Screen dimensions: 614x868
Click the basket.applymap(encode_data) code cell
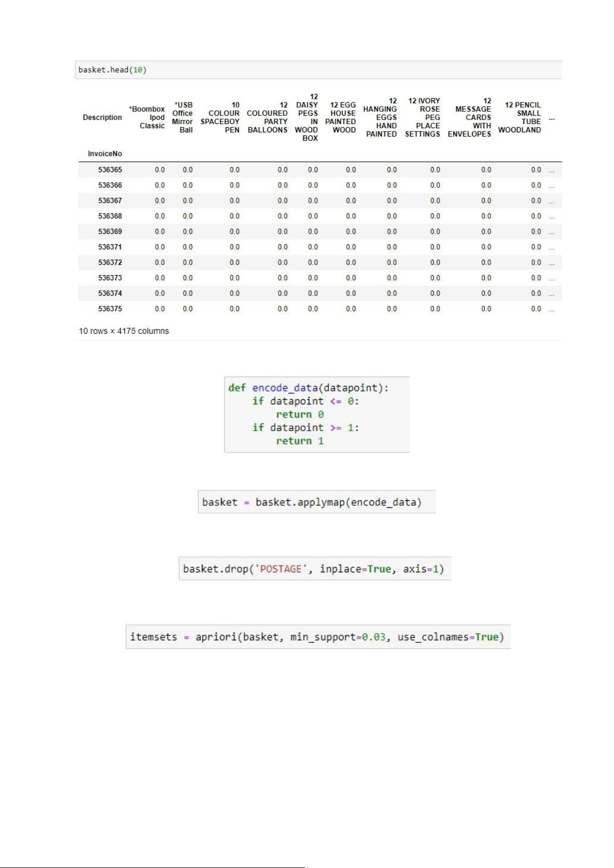click(317, 502)
